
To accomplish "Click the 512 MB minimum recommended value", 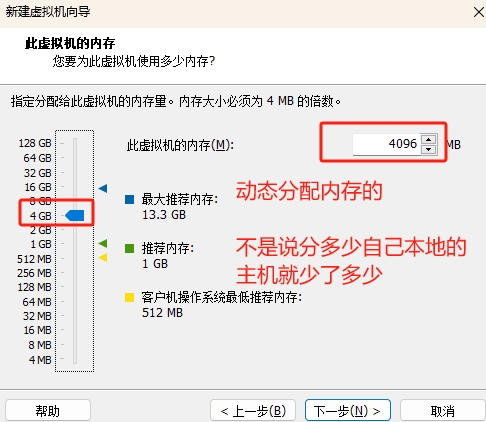I will pos(162,313).
